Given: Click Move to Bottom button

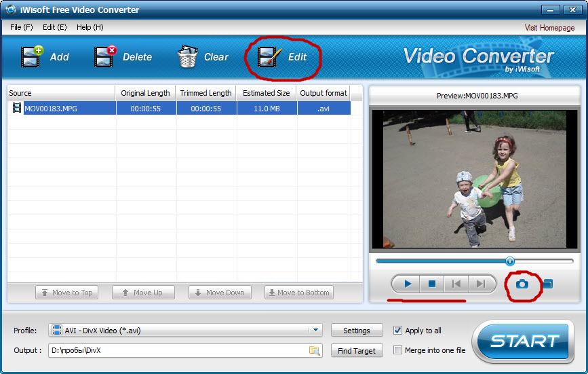Looking at the screenshot, I should pyautogui.click(x=299, y=293).
